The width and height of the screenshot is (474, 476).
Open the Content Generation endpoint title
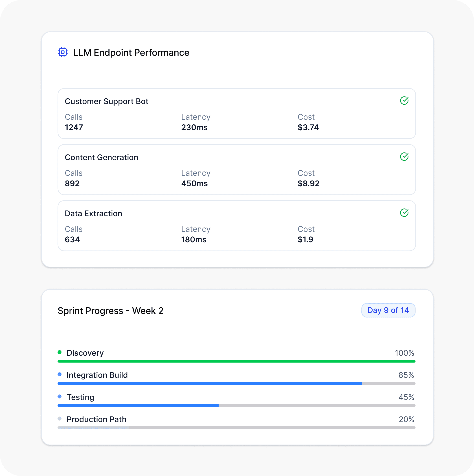tap(101, 157)
